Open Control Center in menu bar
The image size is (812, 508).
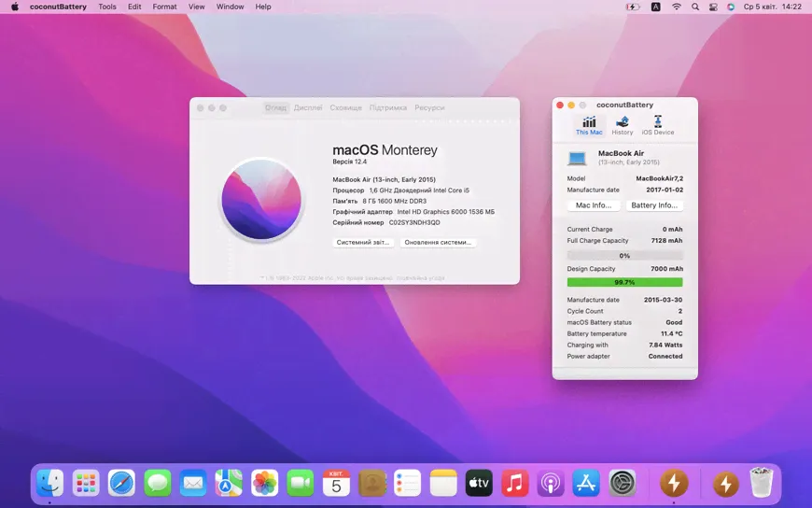click(x=713, y=7)
